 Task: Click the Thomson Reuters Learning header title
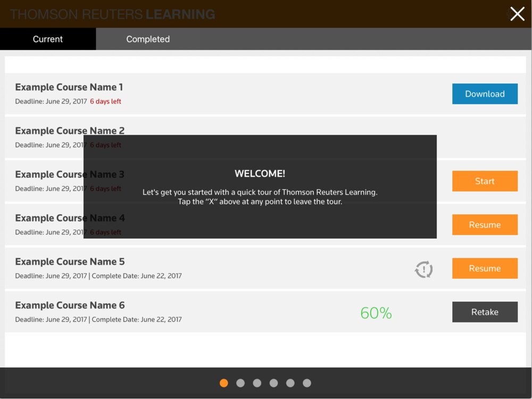coord(112,14)
